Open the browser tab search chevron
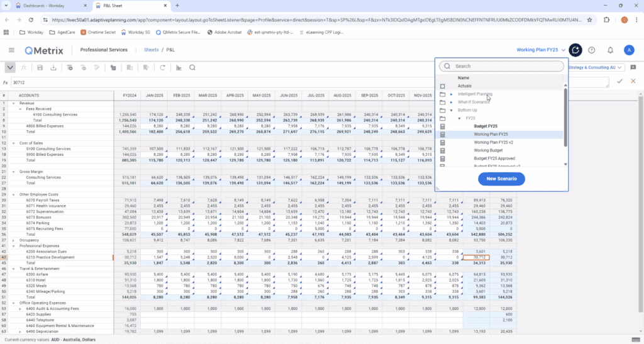This screenshot has height=344, width=644. point(6,6)
